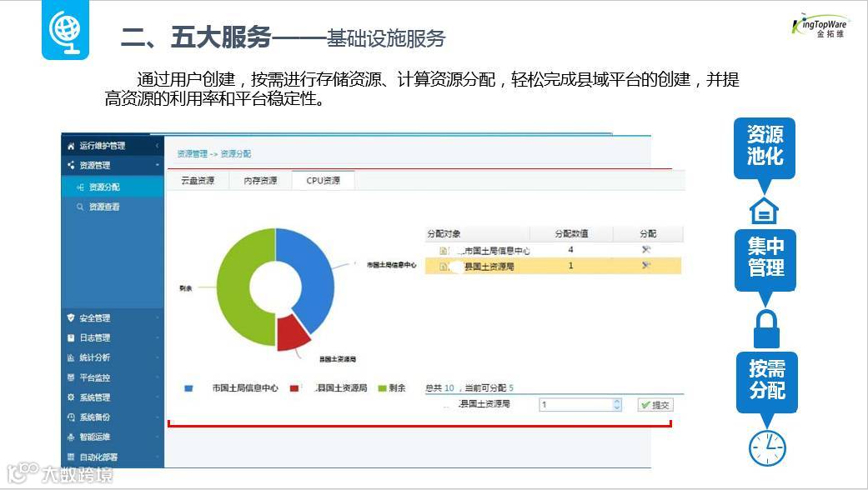Viewport: 868px width, 490px height.
Task: Click allocate tool icon for 县国土资源局
Action: tap(646, 266)
